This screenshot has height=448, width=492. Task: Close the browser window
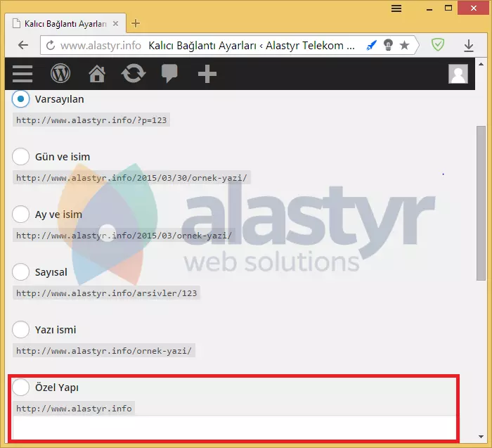click(474, 8)
